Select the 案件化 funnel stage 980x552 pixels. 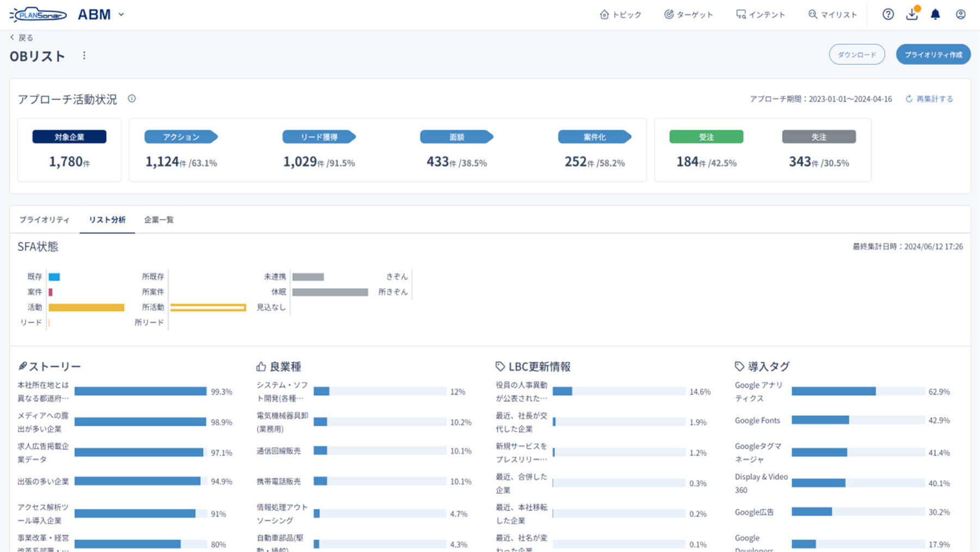[595, 137]
